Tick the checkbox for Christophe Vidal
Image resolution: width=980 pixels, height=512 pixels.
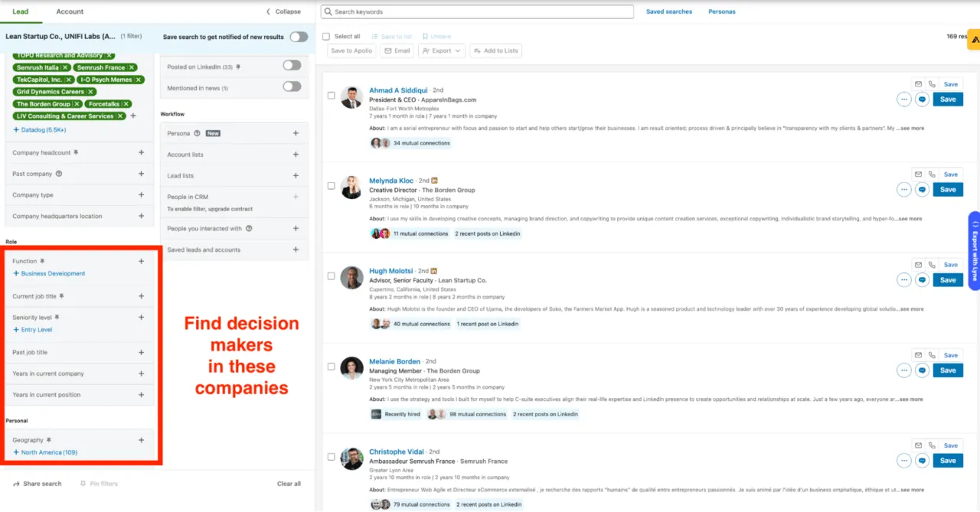point(332,457)
